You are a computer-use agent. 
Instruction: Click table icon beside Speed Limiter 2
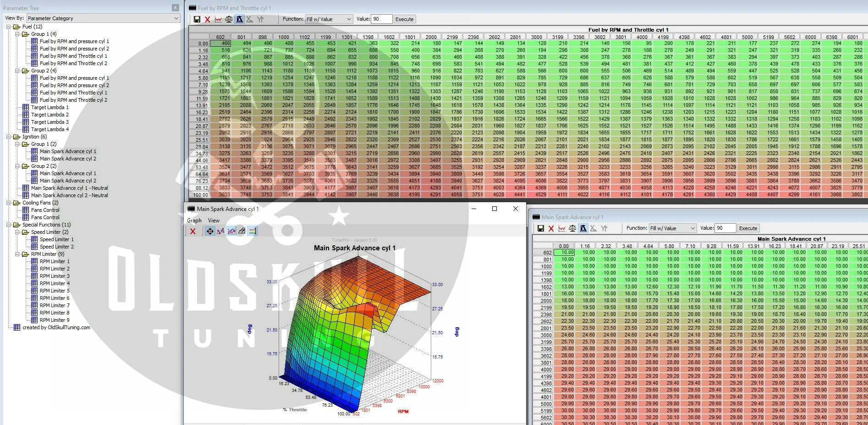tap(34, 247)
